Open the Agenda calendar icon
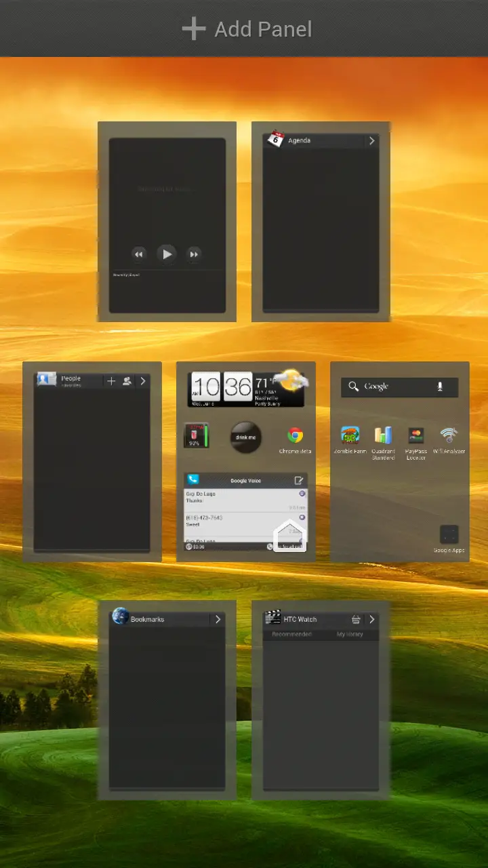 tap(274, 139)
